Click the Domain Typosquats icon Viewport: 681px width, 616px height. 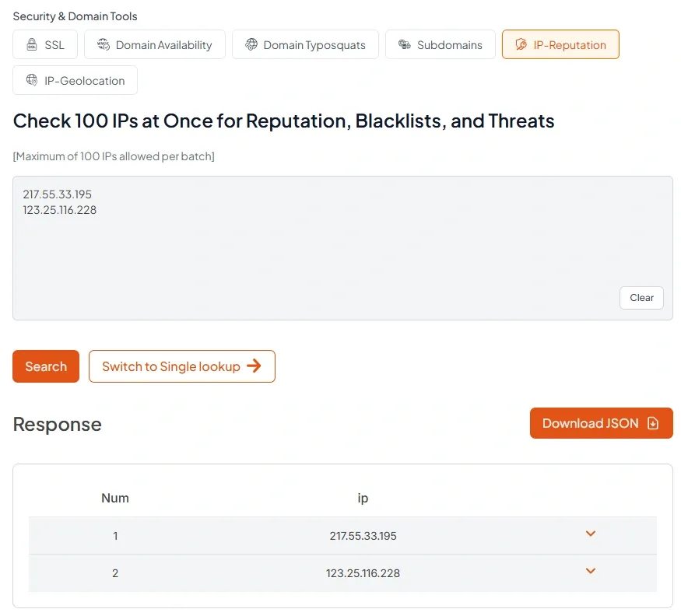point(251,44)
